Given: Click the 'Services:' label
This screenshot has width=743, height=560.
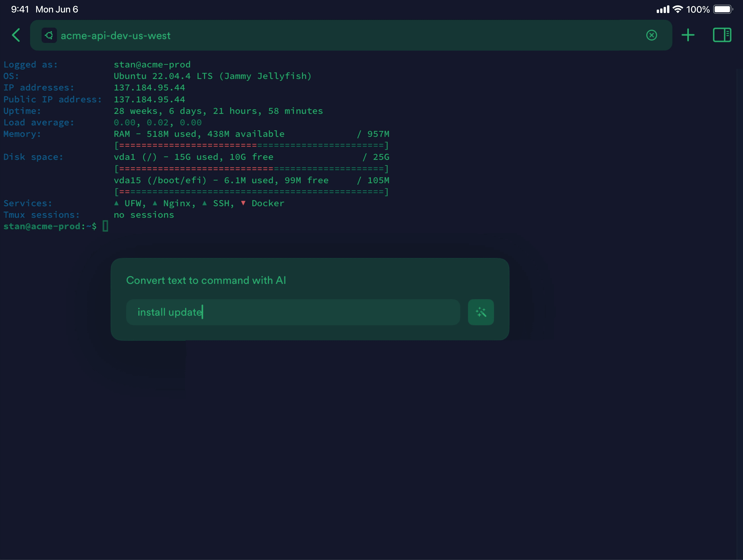Looking at the screenshot, I should [28, 203].
